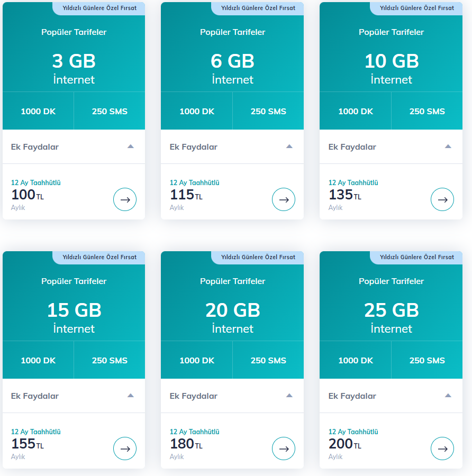This screenshot has width=472, height=476.
Task: Click the 250 SMS cell on the 15 GB card
Action: 110,361
